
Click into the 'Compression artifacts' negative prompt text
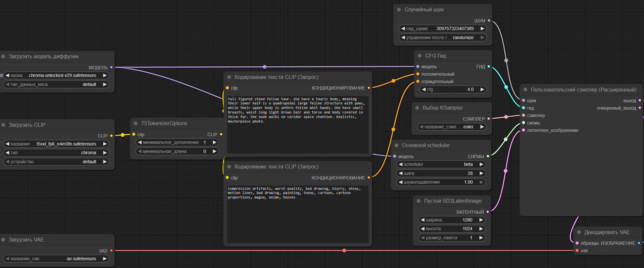298,214
